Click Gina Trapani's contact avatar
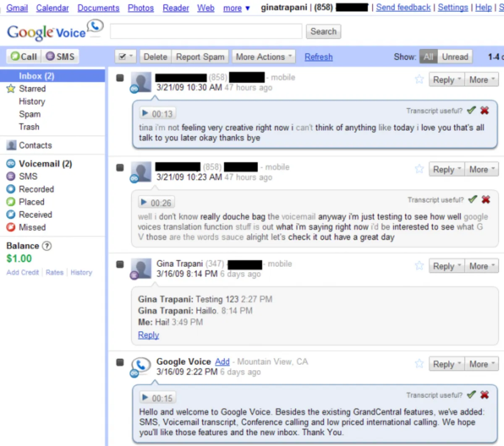Image resolution: width=504 pixels, height=446 pixels. point(141,268)
